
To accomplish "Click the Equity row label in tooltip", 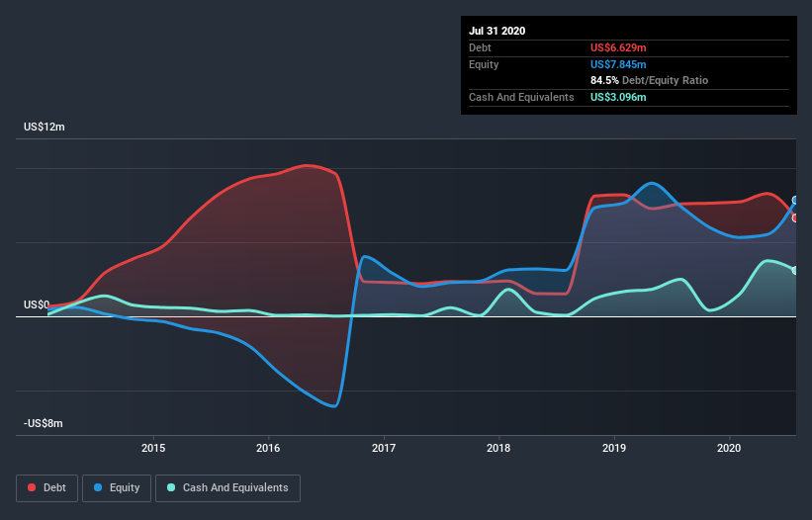I will [x=484, y=64].
